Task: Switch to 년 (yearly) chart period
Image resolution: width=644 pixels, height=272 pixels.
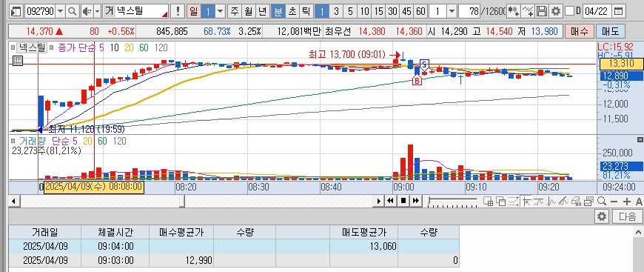Action: pyautogui.click(x=263, y=11)
